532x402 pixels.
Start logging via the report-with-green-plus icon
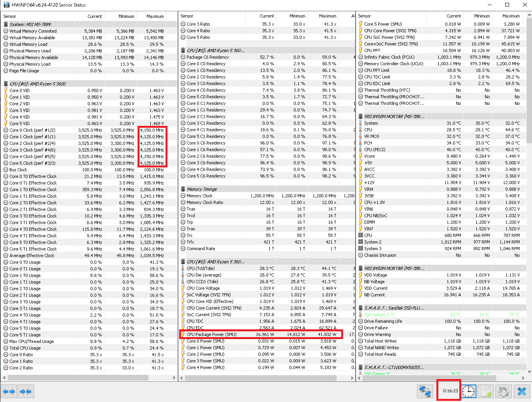tap(486, 392)
